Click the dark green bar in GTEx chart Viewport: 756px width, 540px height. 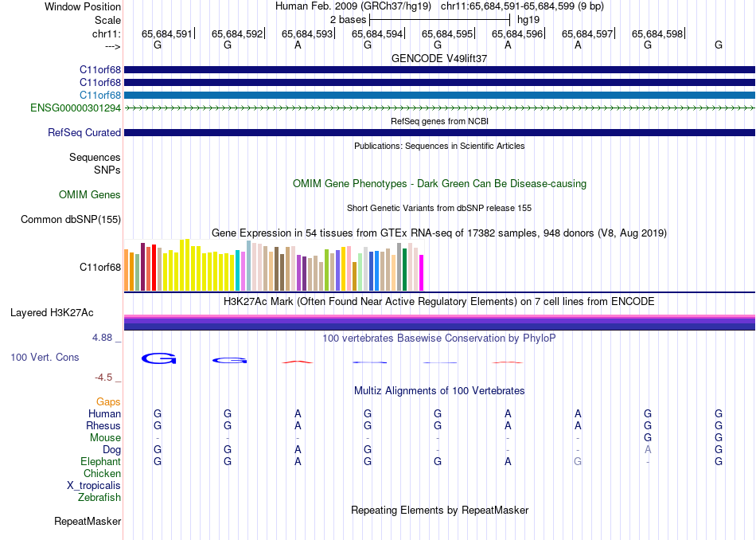tap(404, 269)
